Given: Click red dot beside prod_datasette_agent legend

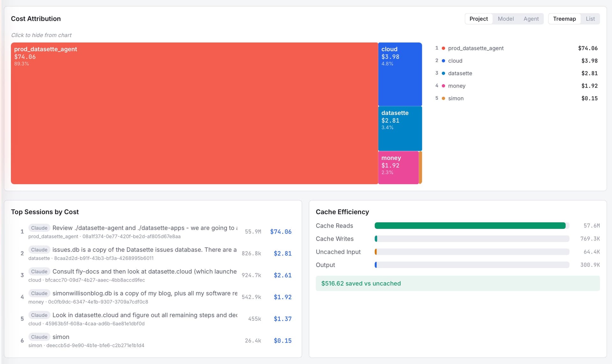Looking at the screenshot, I should 443,48.
